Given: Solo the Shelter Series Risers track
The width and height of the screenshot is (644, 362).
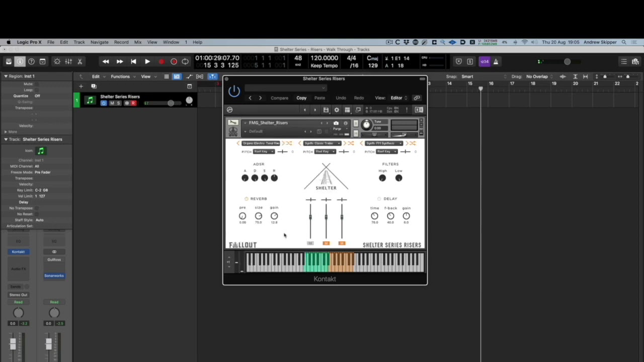Looking at the screenshot, I should click(119, 103).
